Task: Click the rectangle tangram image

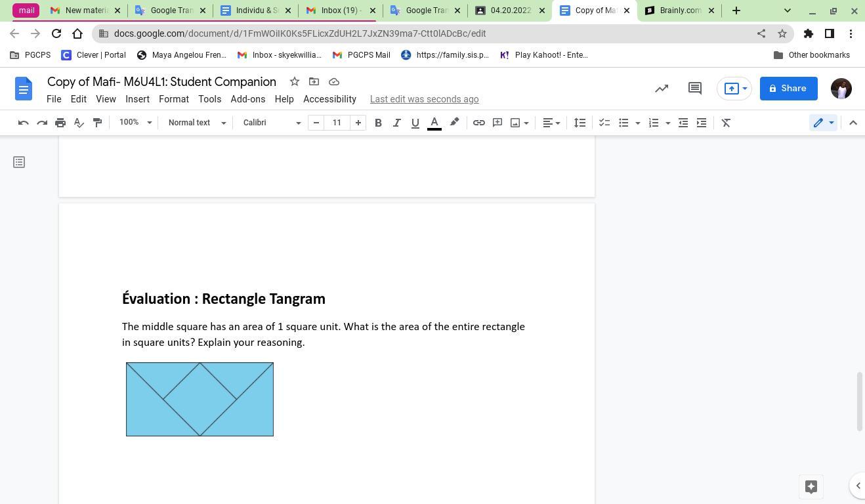Action: (200, 399)
